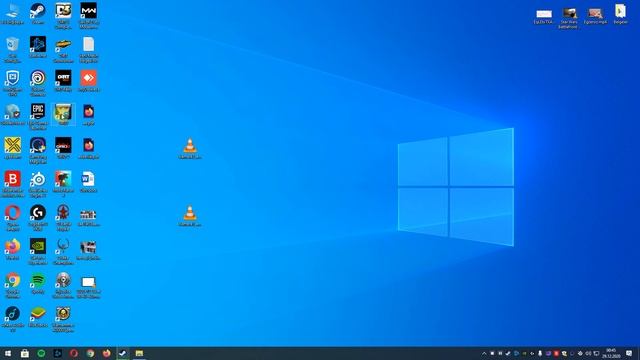This screenshot has width=640, height=360.
Task: Launch the Google Chrome desktop shortcut
Action: pos(13,285)
